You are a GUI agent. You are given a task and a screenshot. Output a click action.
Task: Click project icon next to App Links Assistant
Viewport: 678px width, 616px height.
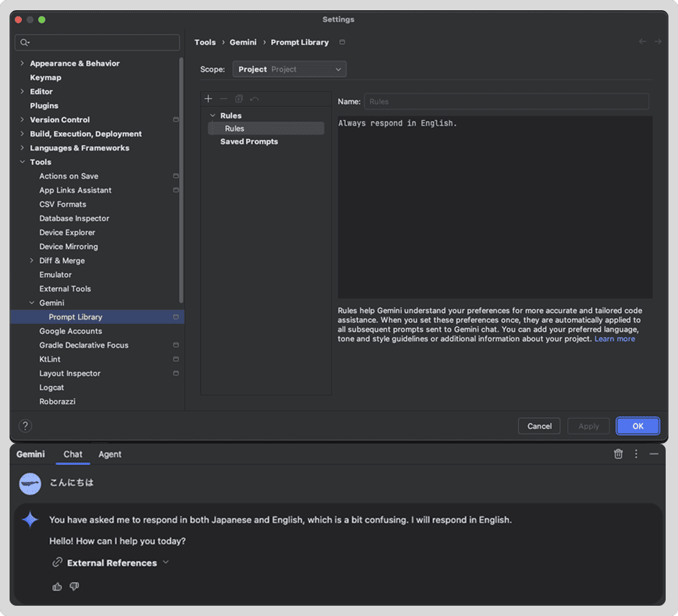tap(175, 190)
